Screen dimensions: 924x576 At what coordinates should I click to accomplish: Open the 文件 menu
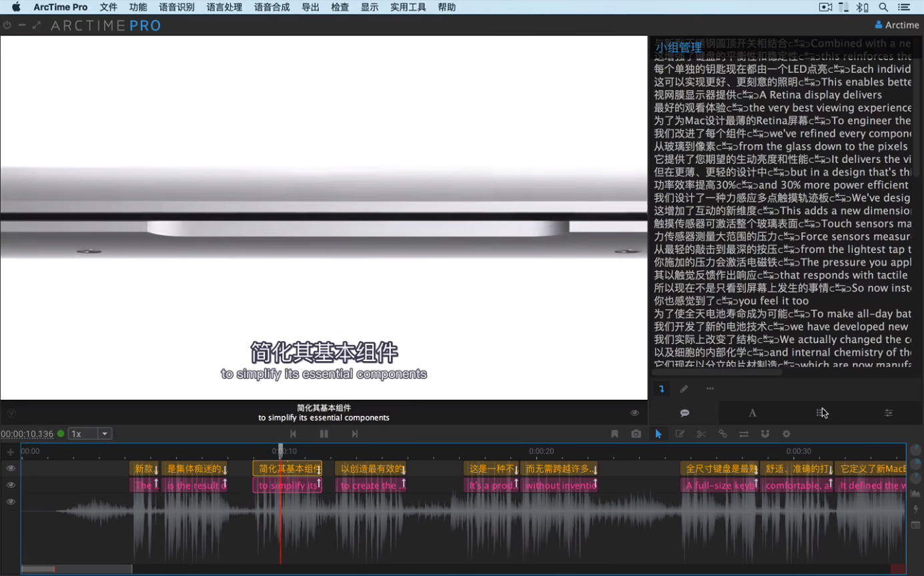(108, 7)
